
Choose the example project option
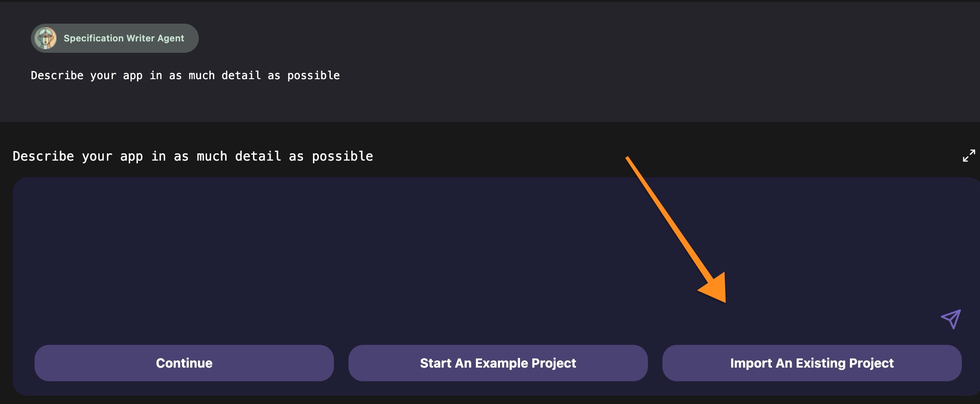coord(498,363)
